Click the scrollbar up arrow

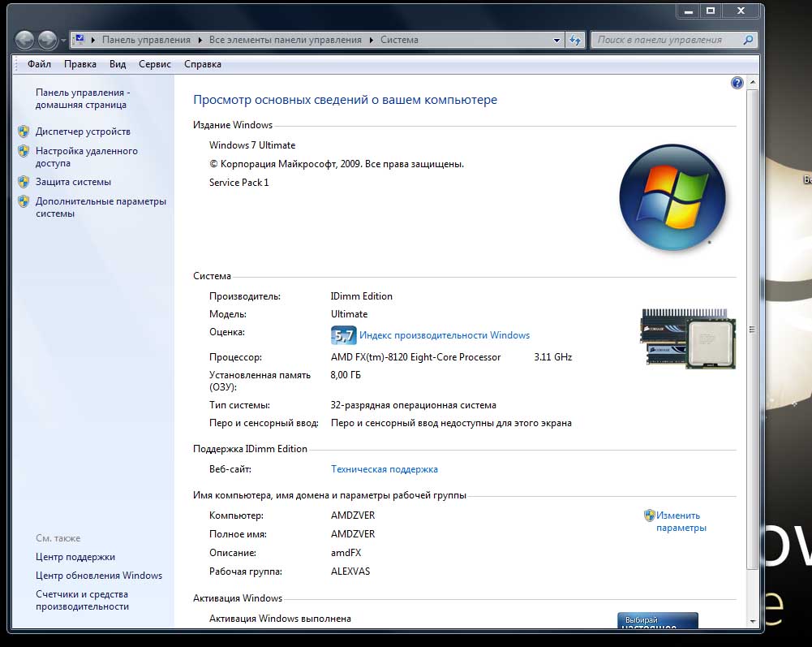coord(753,83)
